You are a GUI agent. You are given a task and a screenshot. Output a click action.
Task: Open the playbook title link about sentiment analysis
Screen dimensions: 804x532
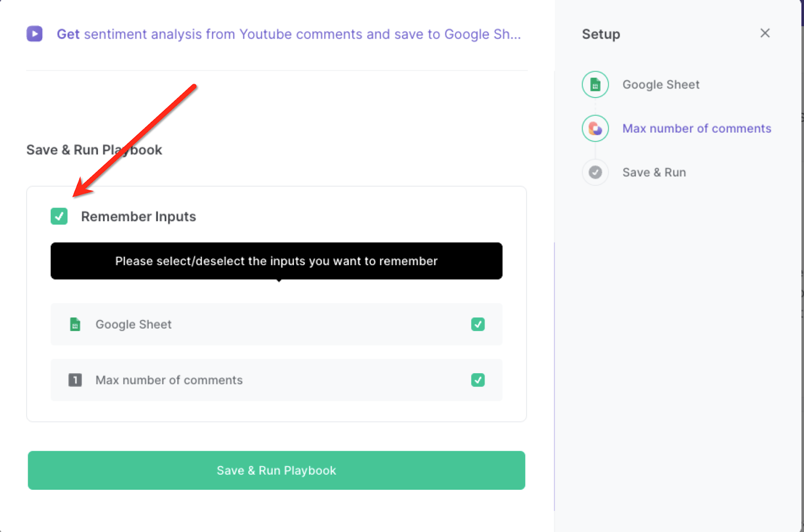click(288, 34)
